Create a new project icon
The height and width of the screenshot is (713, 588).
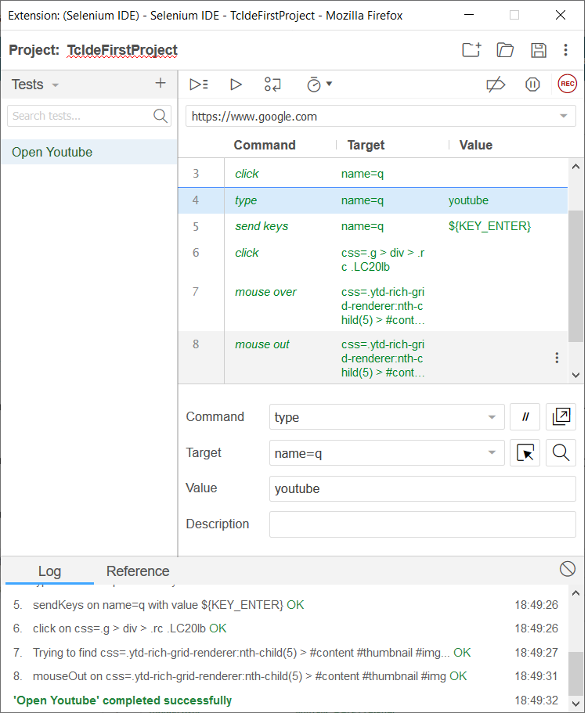click(x=471, y=49)
